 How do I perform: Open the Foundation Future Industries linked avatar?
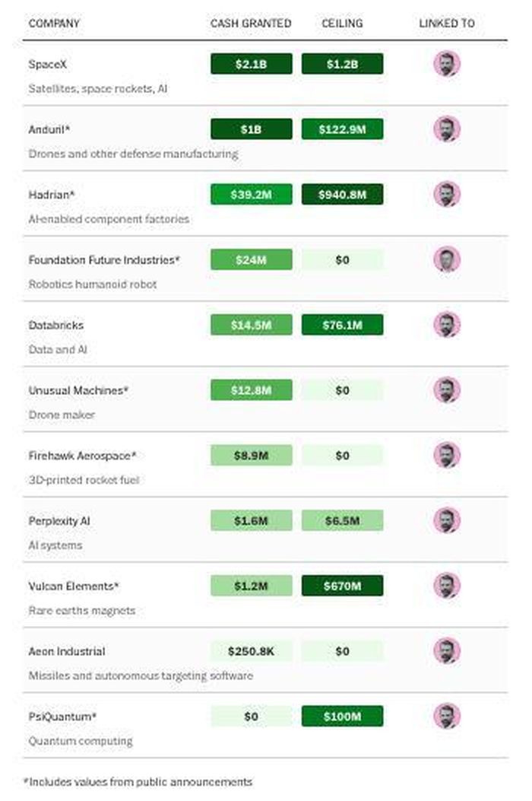pos(447,259)
